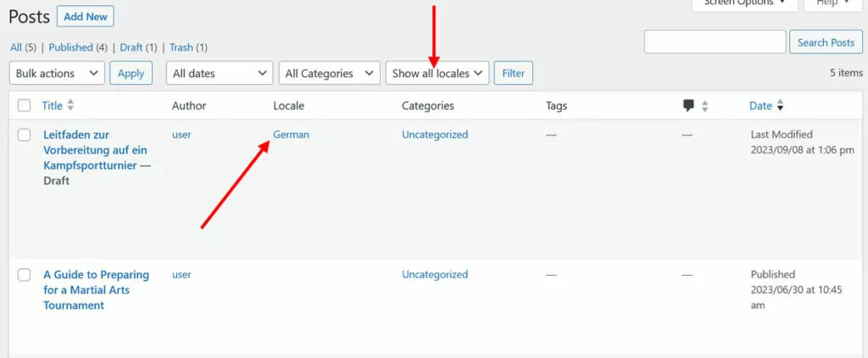
Task: Click the German locale link
Action: (291, 134)
